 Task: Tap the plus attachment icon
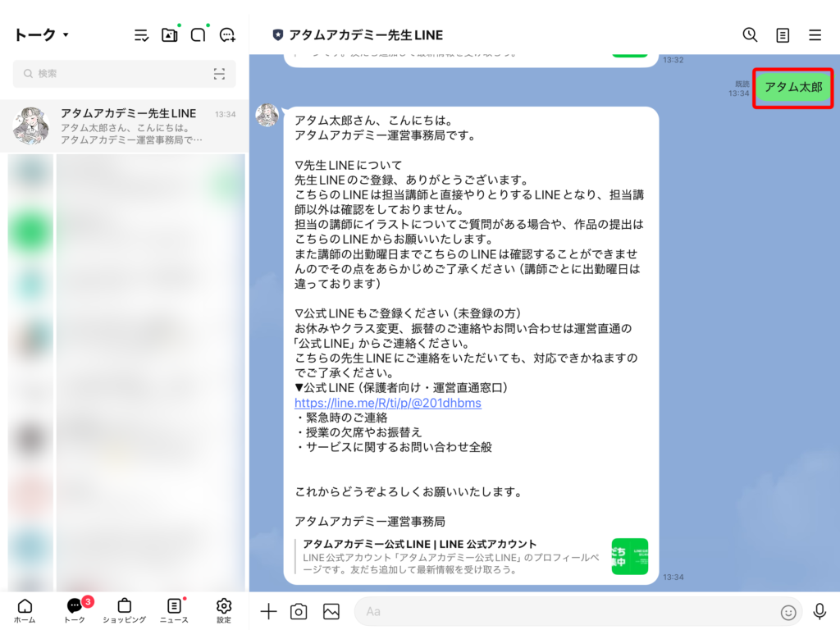268,611
